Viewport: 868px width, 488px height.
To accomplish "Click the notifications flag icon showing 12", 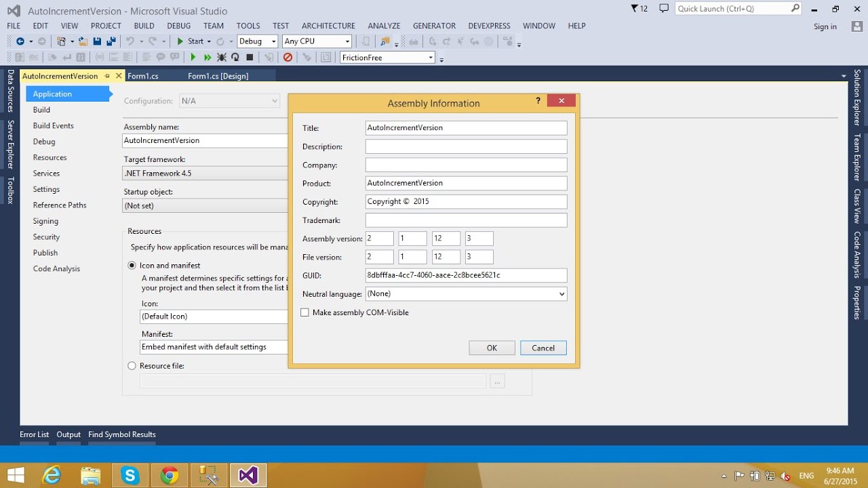I will point(639,8).
